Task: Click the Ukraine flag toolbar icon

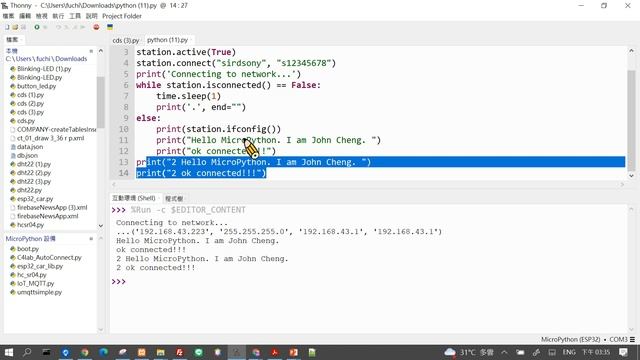Action: (x=110, y=27)
